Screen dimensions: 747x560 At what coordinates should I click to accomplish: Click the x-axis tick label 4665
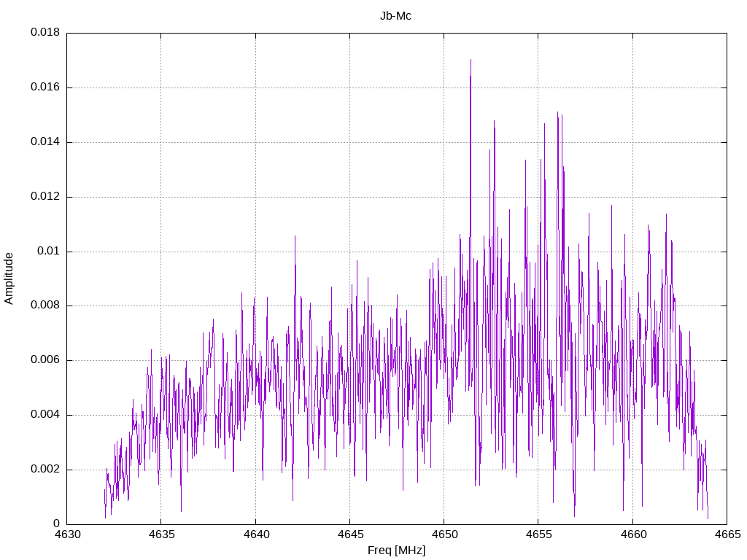727,534
